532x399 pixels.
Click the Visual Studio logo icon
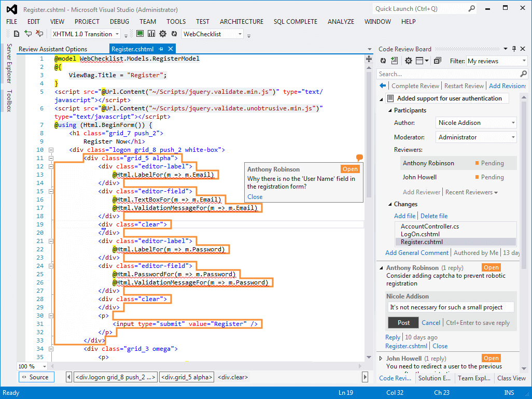point(12,9)
